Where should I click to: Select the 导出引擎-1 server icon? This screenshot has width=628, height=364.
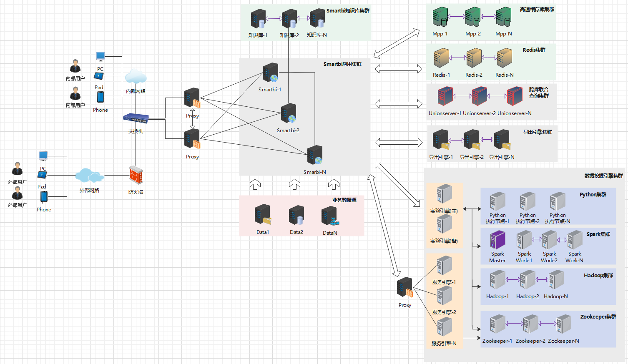point(441,140)
